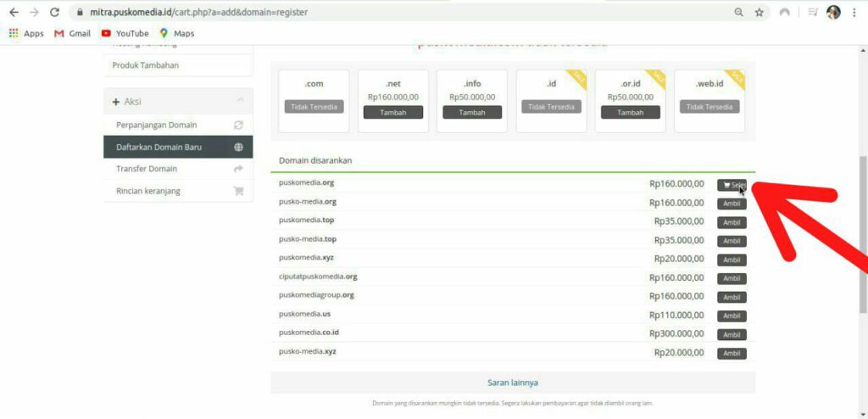Click the puskomedia.org domain name
This screenshot has height=419, width=868.
click(x=307, y=182)
